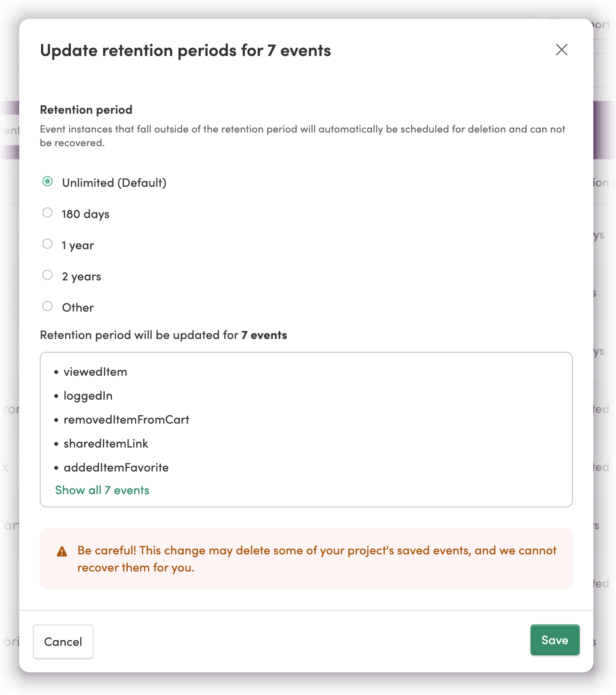Click Show all 7 events

[102, 490]
